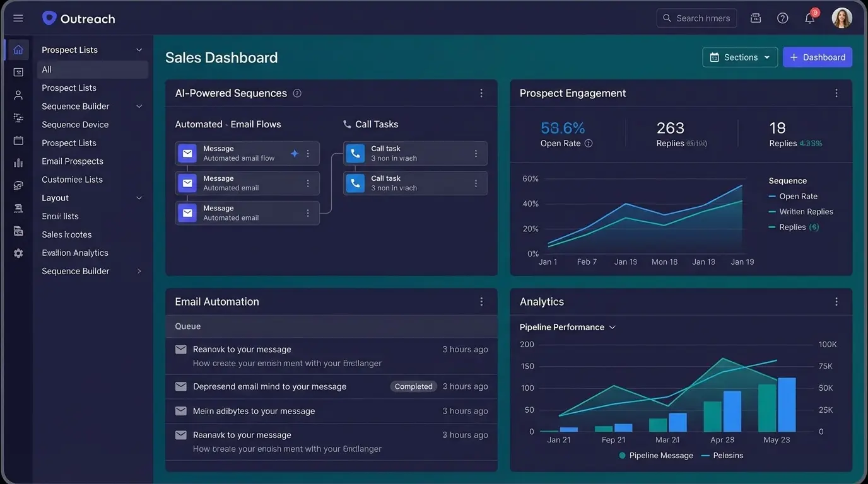Click the + Dashboard button
Screen dimensions: 868x484
[818, 57]
